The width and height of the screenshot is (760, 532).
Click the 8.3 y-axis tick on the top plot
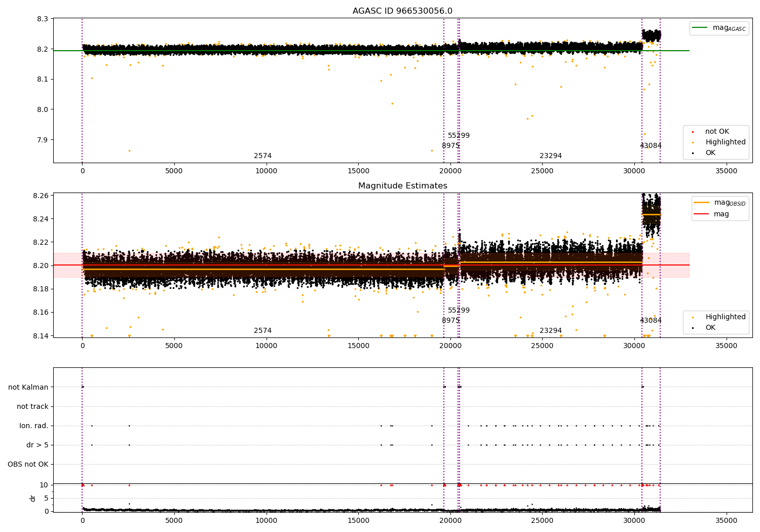click(x=44, y=19)
